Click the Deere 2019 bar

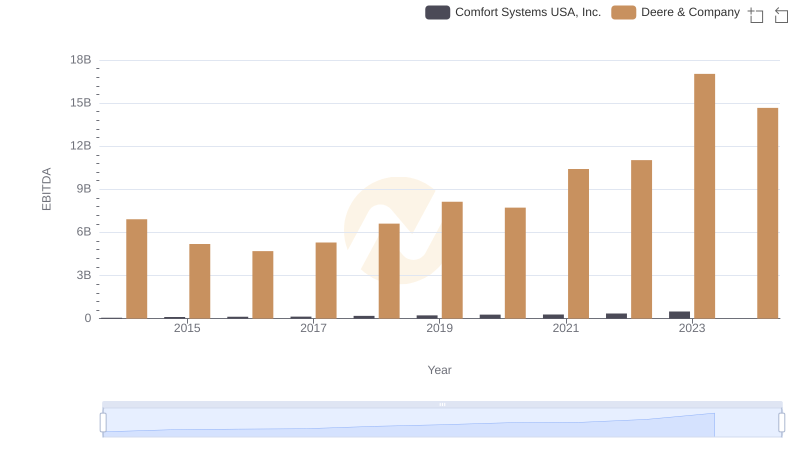(x=452, y=260)
